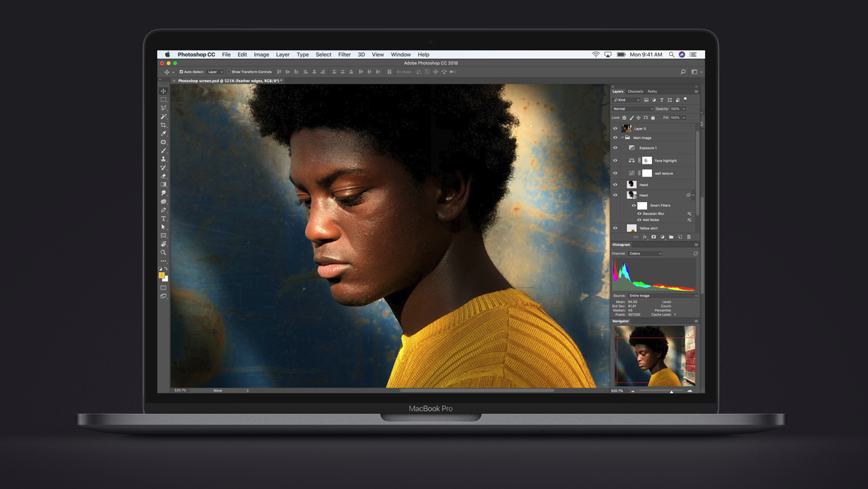Open the Select menu
The image size is (868, 489).
[324, 55]
